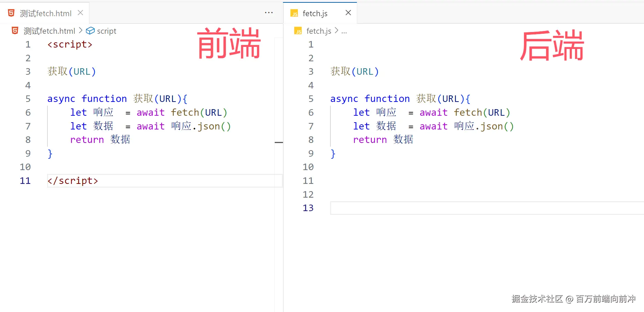Expand the breadcrumb ellipsis after fetch.js
The image size is (644, 312).
pos(344,31)
